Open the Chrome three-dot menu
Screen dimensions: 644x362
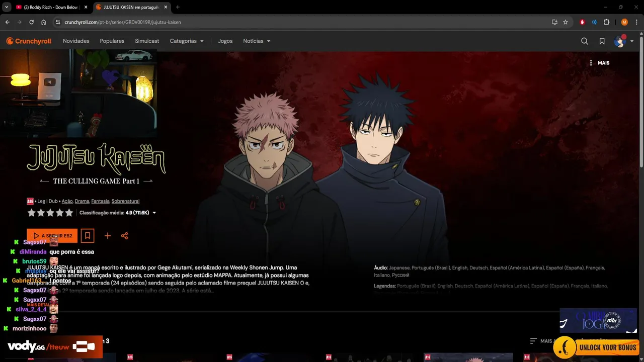(x=636, y=22)
